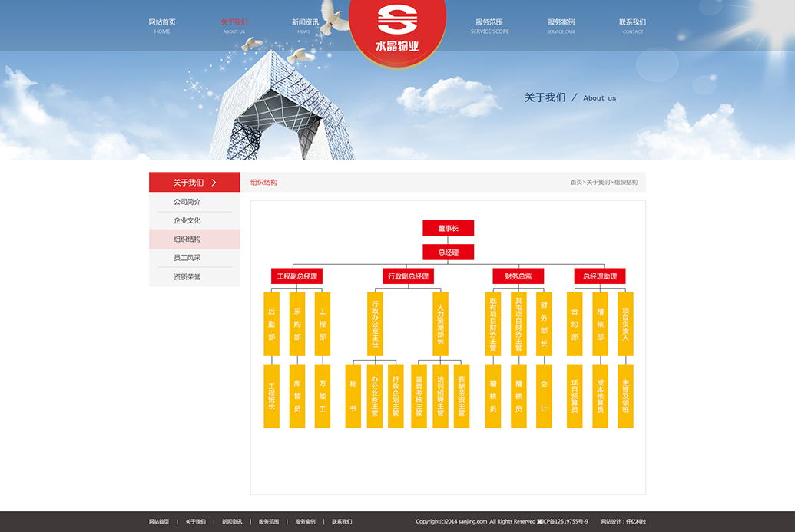Open 公司简介 in the left sidebar

pyautogui.click(x=187, y=202)
